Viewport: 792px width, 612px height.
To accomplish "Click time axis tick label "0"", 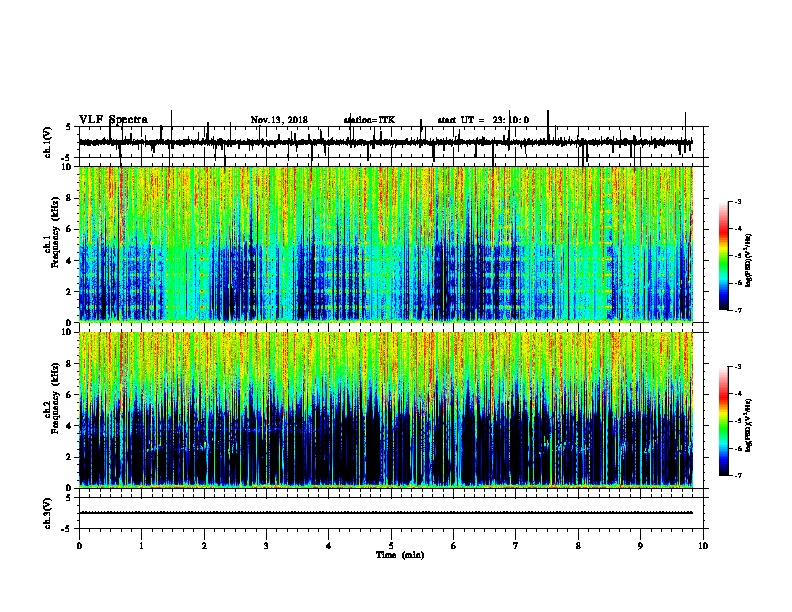I will [x=79, y=546].
